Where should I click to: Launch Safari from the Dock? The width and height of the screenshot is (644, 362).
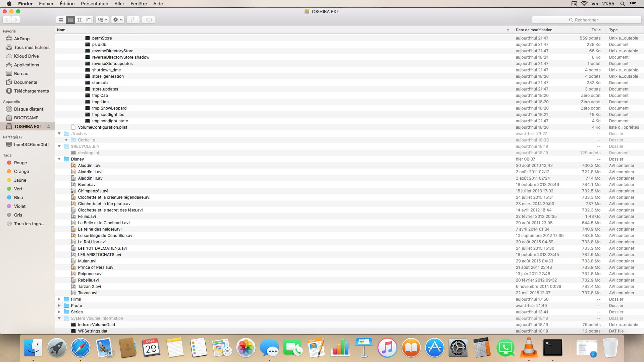click(x=80, y=348)
